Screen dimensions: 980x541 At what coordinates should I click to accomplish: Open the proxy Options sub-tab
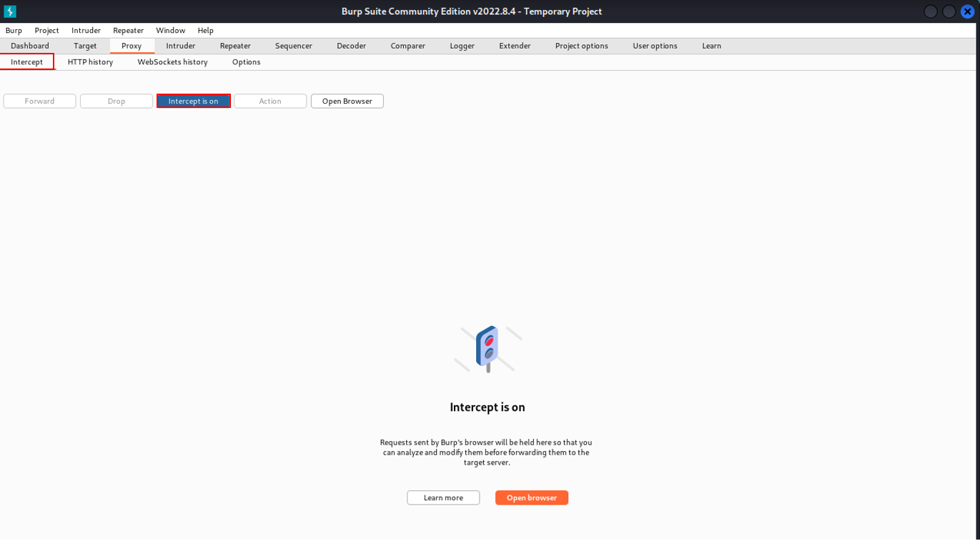point(246,62)
